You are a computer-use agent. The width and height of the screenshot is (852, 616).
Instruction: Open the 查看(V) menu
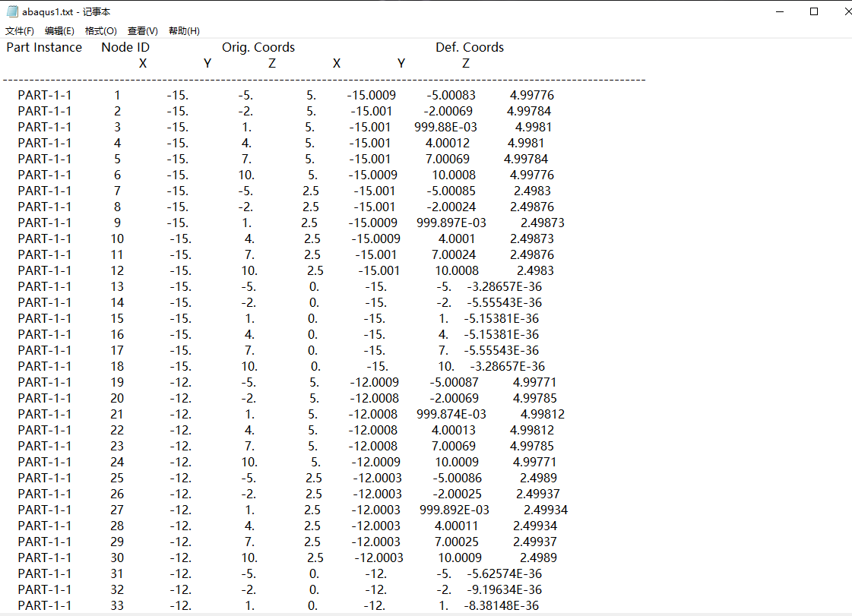click(x=142, y=31)
